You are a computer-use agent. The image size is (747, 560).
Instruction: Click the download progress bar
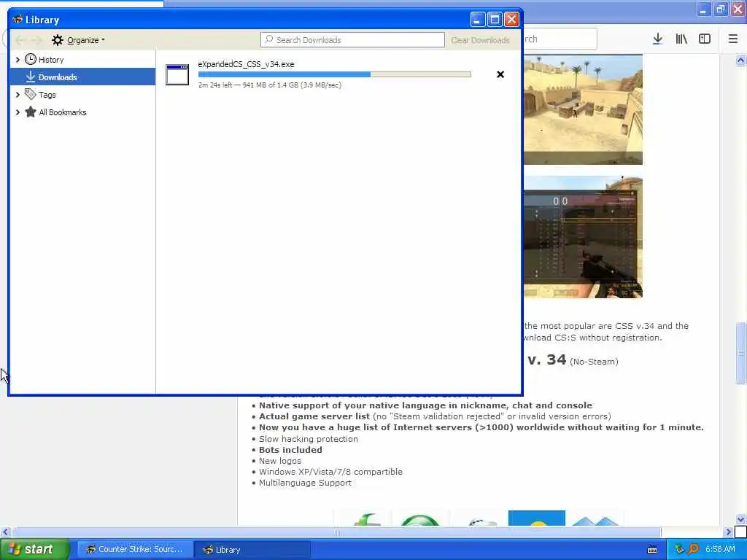(334, 74)
